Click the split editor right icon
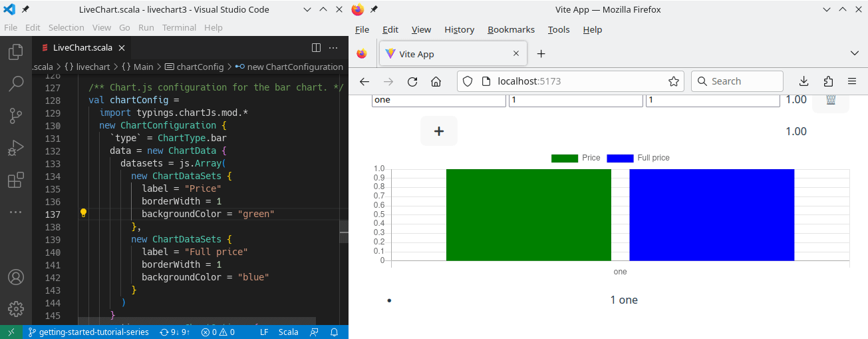 coord(317,47)
